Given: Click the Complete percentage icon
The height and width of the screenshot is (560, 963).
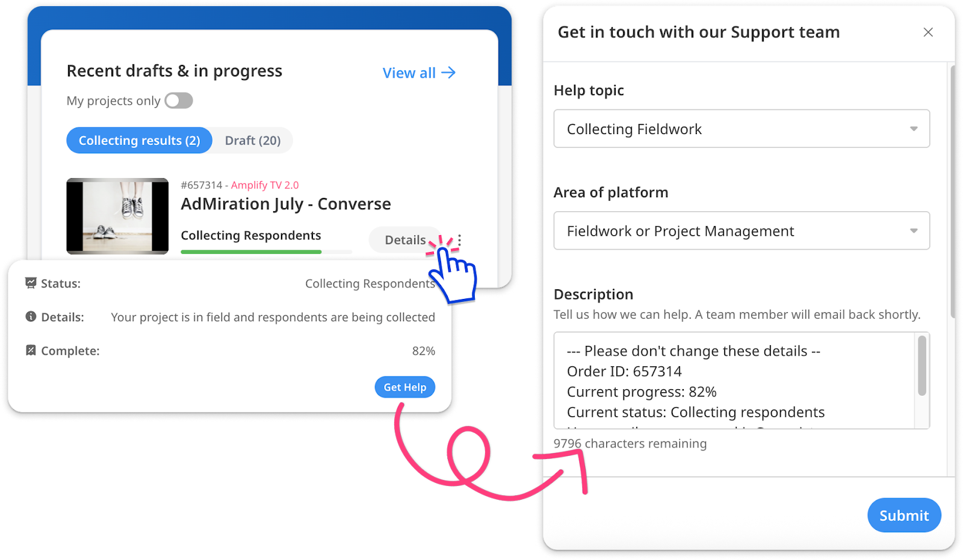Looking at the screenshot, I should tap(31, 350).
